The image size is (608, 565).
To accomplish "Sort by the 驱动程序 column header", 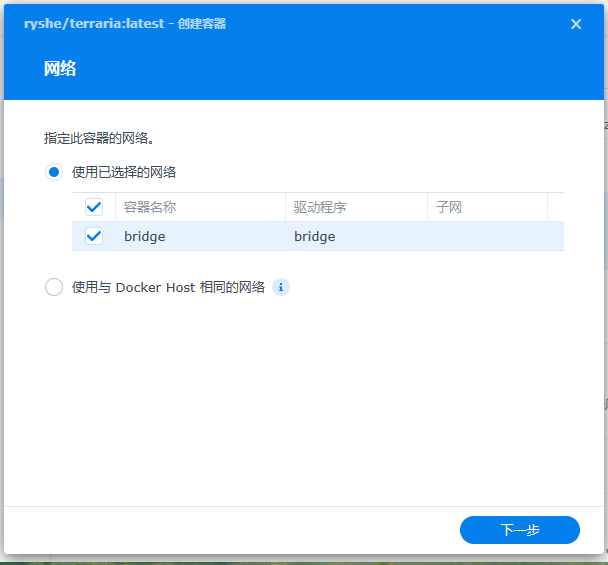I will pos(356,207).
